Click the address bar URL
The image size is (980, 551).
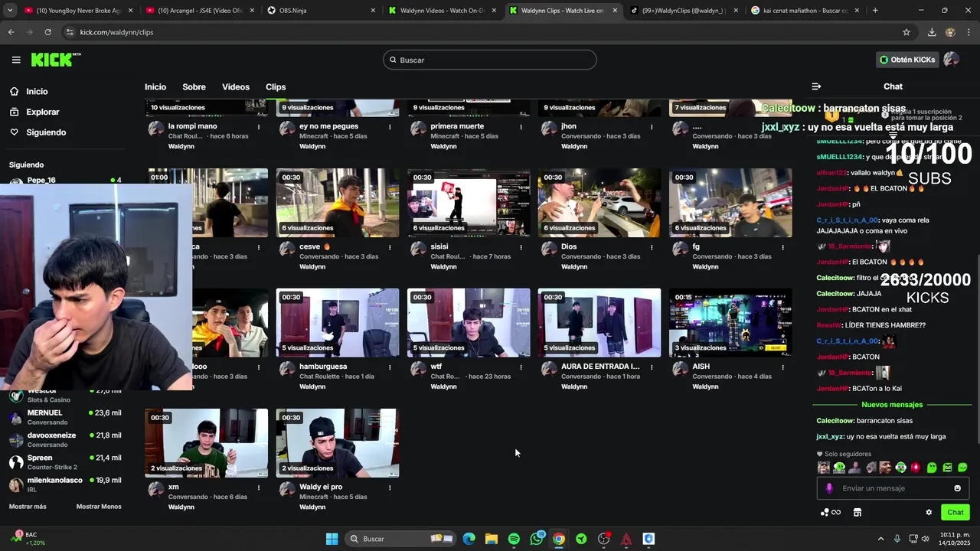click(x=117, y=32)
